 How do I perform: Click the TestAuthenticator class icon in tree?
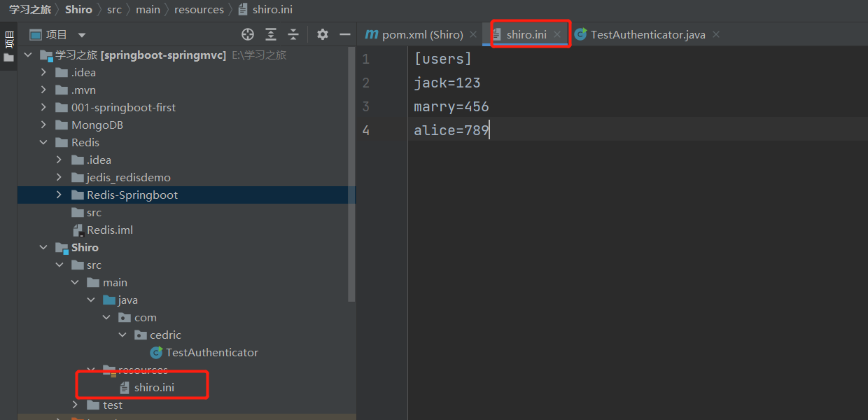[x=157, y=353]
